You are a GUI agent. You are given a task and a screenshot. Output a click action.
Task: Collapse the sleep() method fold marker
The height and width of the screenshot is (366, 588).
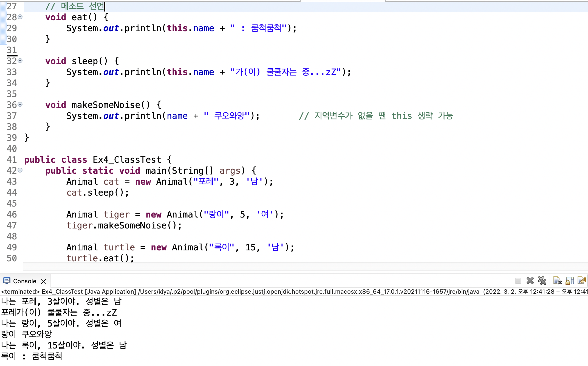pos(20,61)
